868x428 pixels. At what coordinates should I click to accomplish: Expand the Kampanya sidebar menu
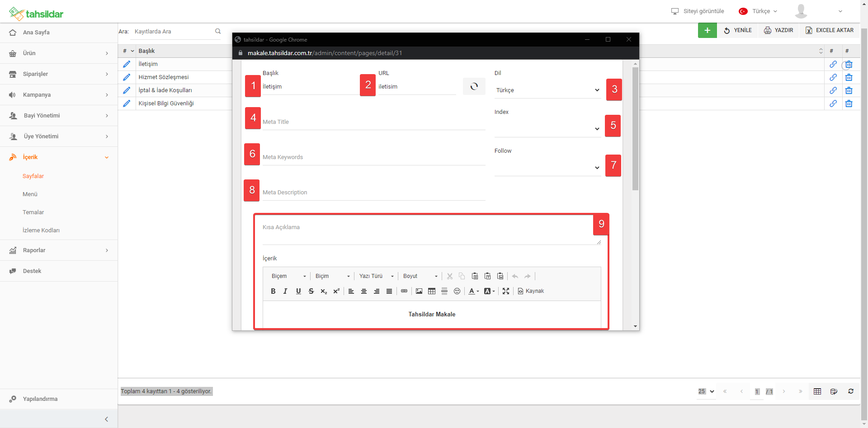(x=59, y=95)
